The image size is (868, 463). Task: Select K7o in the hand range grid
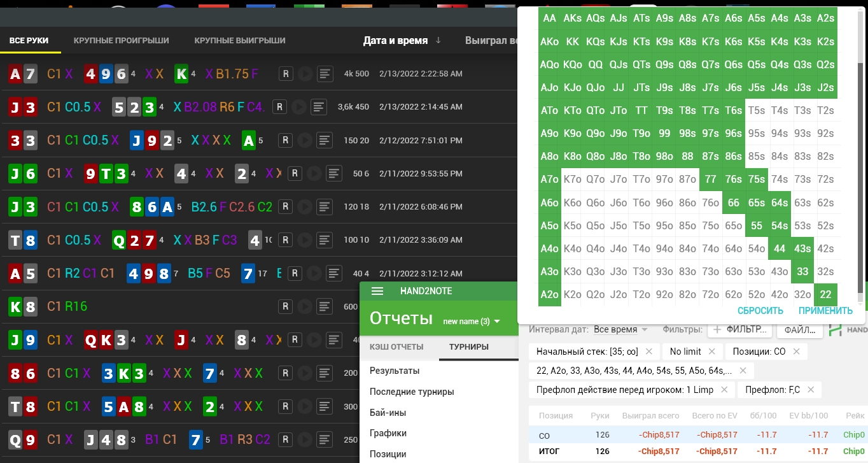click(x=572, y=179)
